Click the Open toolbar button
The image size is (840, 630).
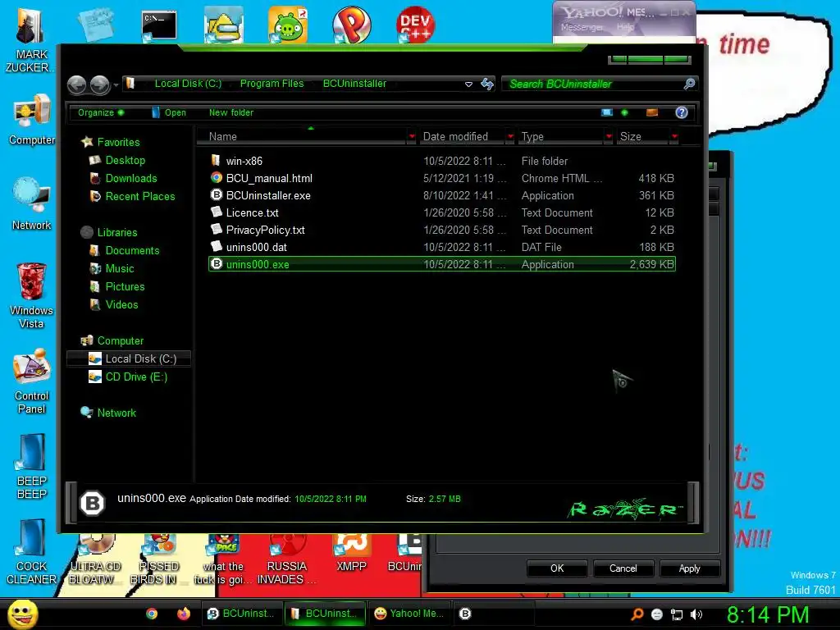pos(169,112)
